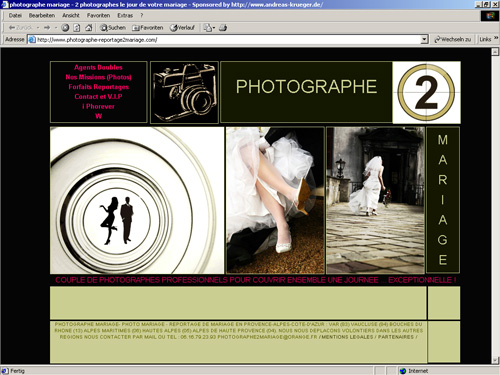Click the Windows logo throbber
The image size is (500, 375).
tap(490, 16)
